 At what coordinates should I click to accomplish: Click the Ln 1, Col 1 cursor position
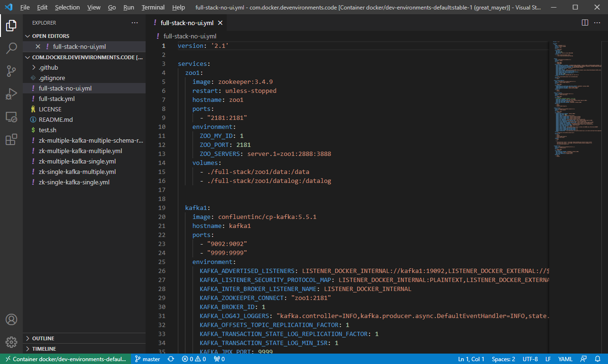click(x=471, y=359)
